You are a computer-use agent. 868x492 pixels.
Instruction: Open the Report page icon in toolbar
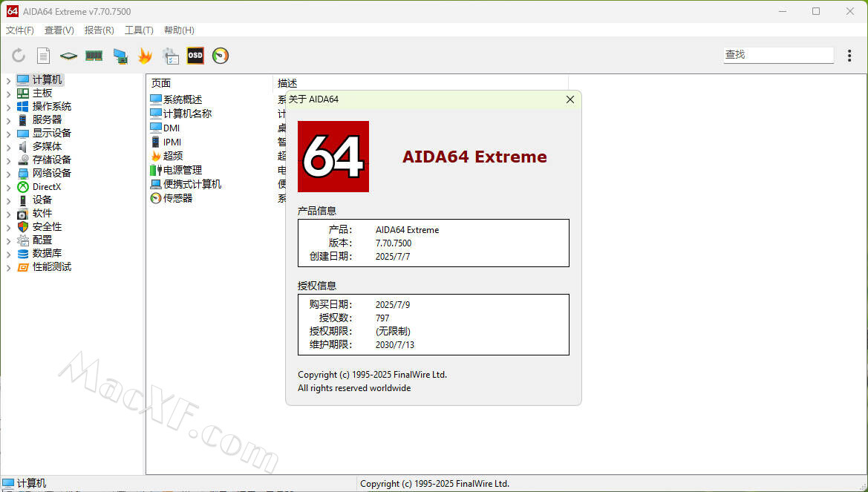pyautogui.click(x=43, y=56)
